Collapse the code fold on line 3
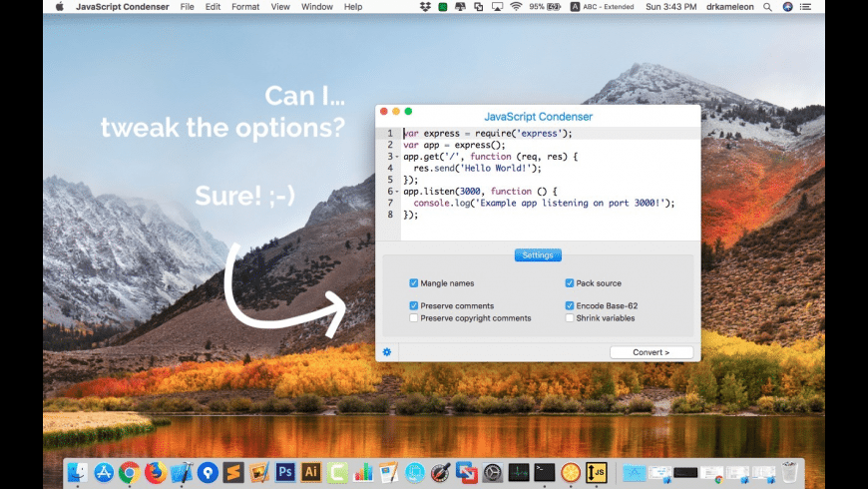The width and height of the screenshot is (868, 489). point(397,157)
